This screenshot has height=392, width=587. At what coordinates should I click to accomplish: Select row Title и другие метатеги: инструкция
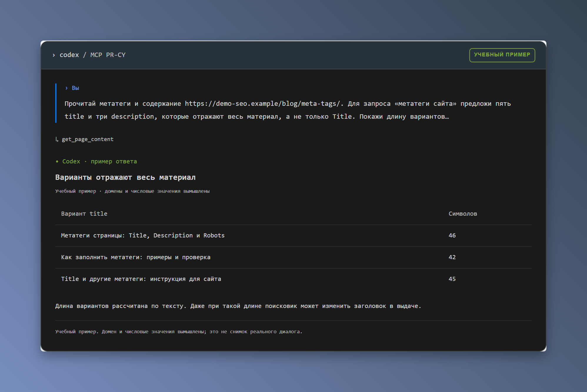pyautogui.click(x=293, y=279)
